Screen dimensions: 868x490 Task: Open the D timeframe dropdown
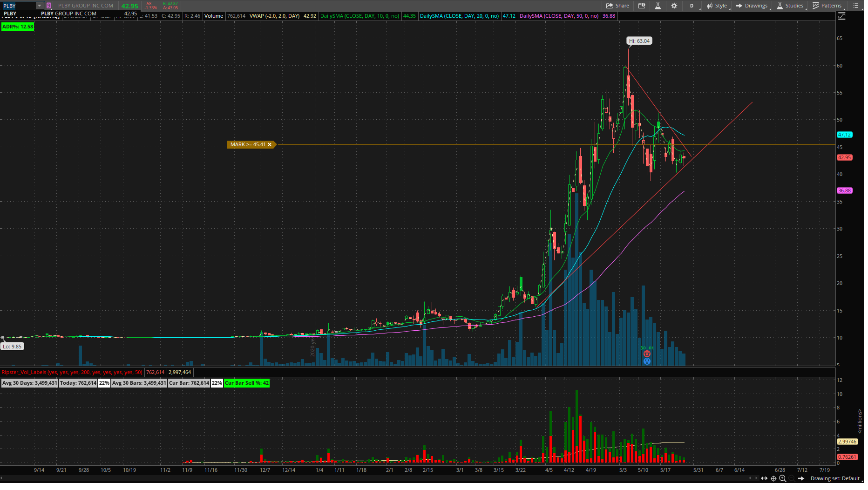point(692,6)
